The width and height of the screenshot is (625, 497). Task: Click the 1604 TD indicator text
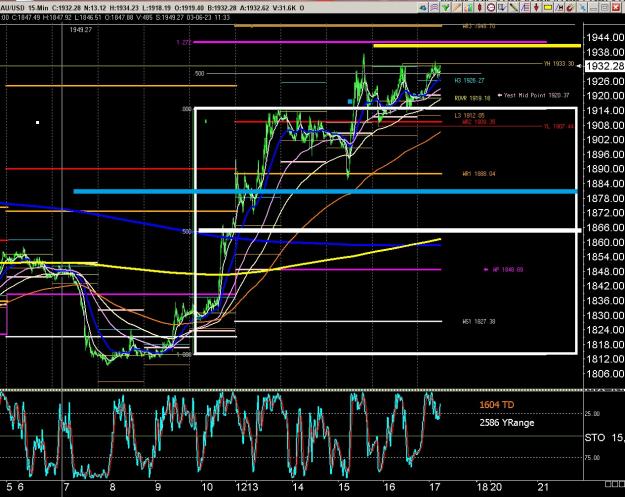(x=497, y=405)
